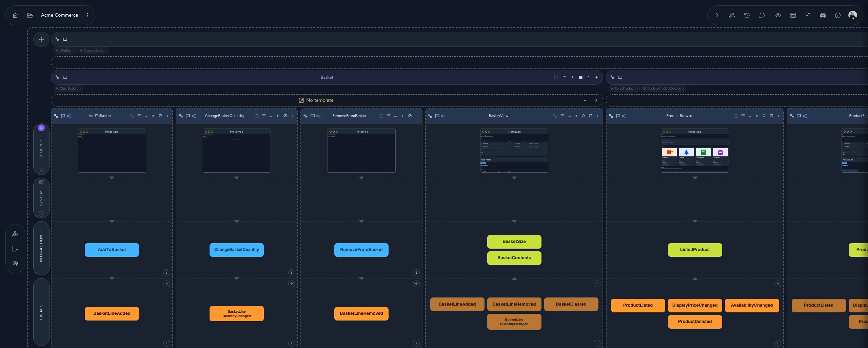This screenshot has width=868, height=348.
Task: Collapse the ChangeBasketQuantity slice with the arrows icon
Action: pos(181,116)
